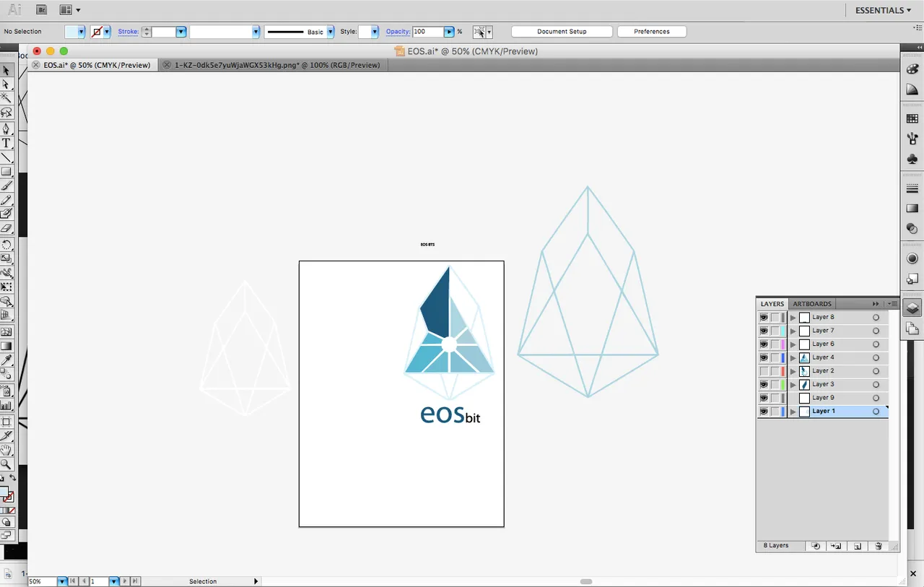The image size is (924, 587).
Task: Switch to 1-KZ-0dk5e7yuWjaWGX53kHg.png document tab
Action: coord(274,65)
